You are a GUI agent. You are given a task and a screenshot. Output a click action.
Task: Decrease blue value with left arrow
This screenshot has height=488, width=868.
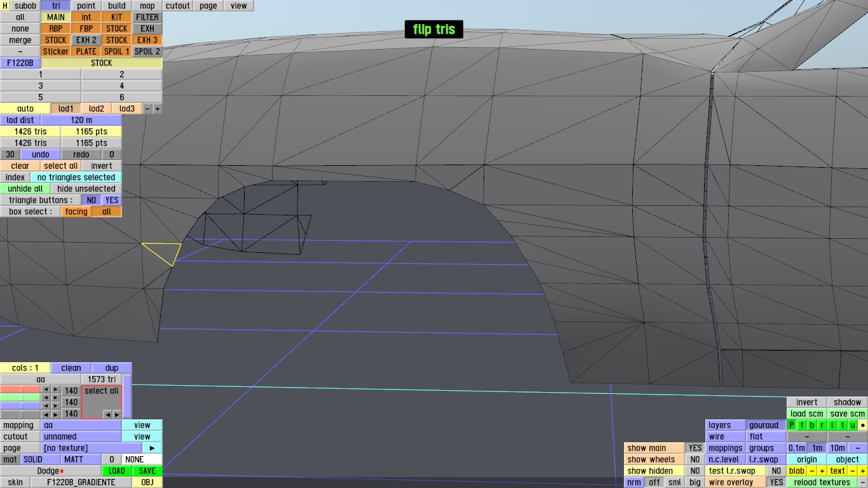[x=46, y=407]
